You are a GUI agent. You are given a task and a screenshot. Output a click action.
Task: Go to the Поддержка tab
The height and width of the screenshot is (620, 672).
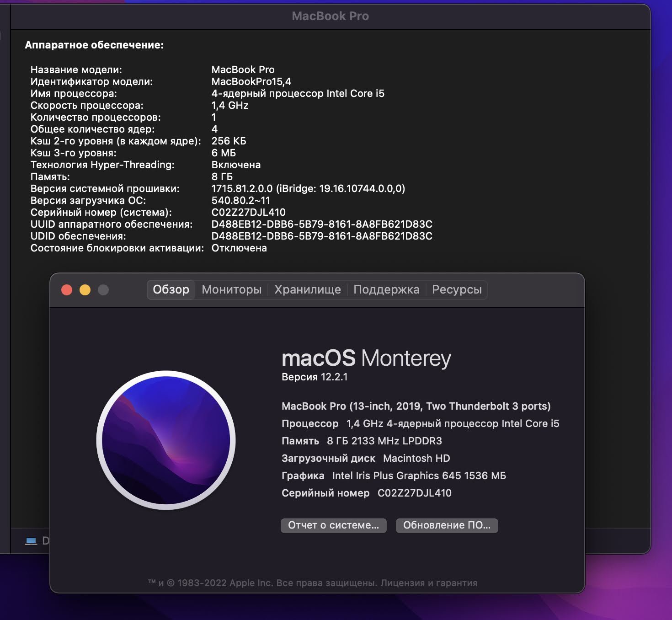pos(386,290)
